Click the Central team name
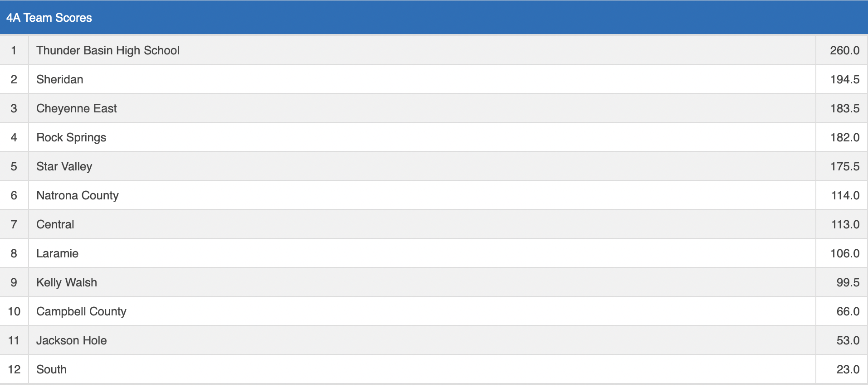This screenshot has height=387, width=868. pyautogui.click(x=55, y=224)
